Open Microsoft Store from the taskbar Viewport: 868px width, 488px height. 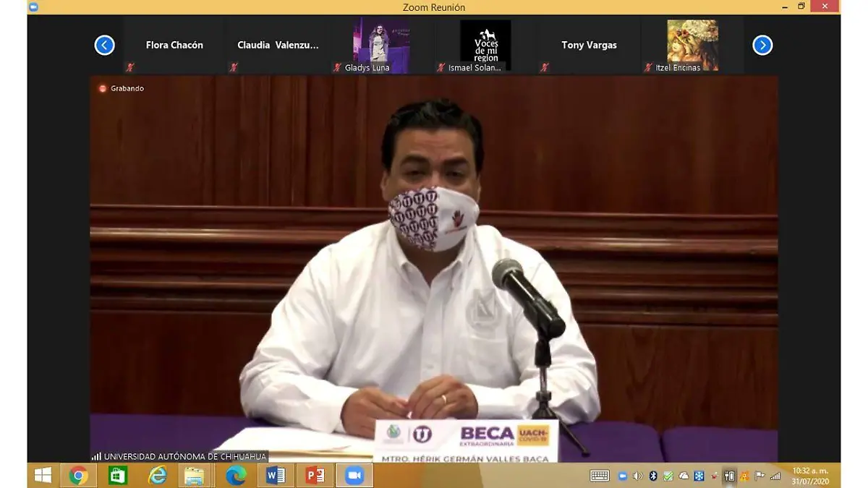[118, 475]
